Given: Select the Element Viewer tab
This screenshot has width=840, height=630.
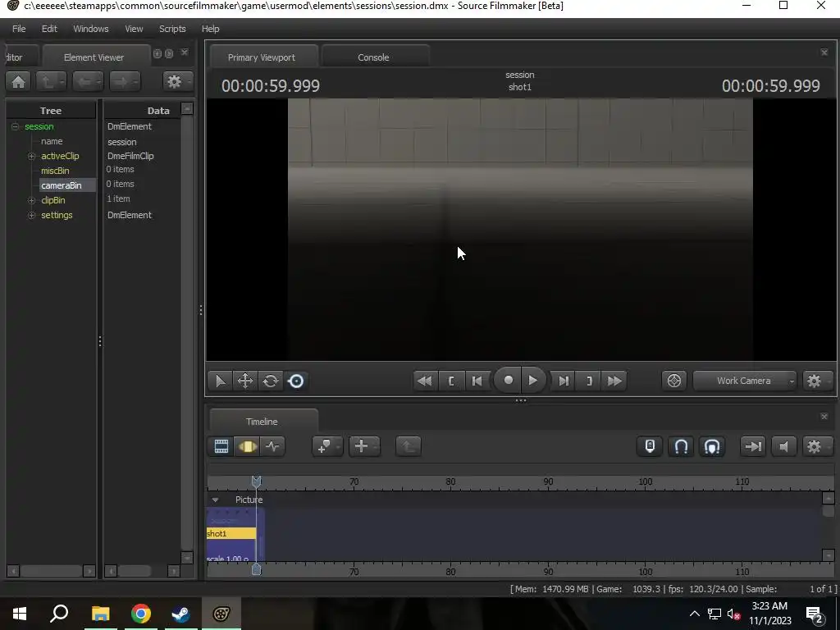Looking at the screenshot, I should click(x=94, y=57).
